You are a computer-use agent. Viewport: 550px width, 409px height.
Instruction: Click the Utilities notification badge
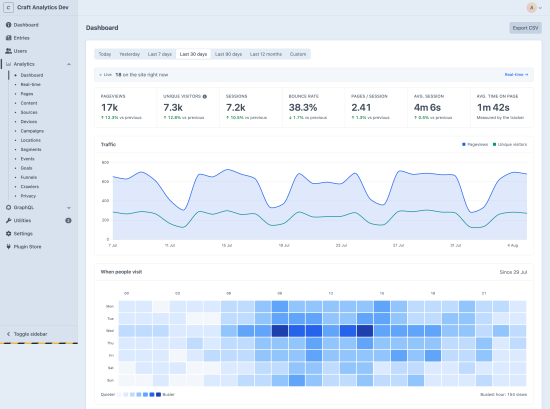click(68, 221)
